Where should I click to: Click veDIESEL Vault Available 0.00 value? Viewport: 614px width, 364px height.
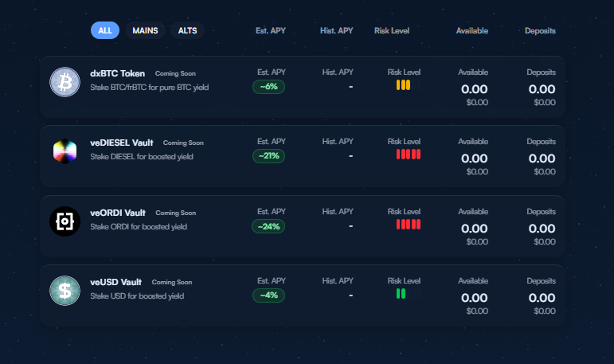pos(474,159)
